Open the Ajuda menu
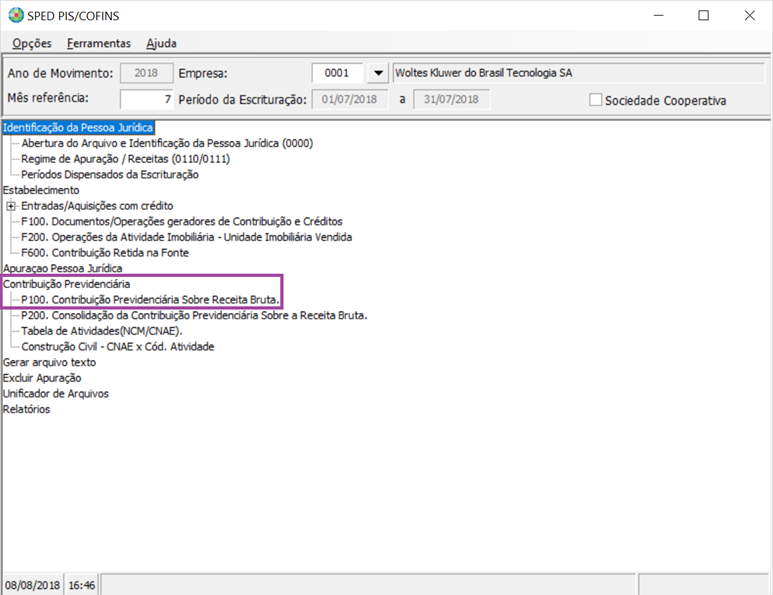 (x=161, y=43)
